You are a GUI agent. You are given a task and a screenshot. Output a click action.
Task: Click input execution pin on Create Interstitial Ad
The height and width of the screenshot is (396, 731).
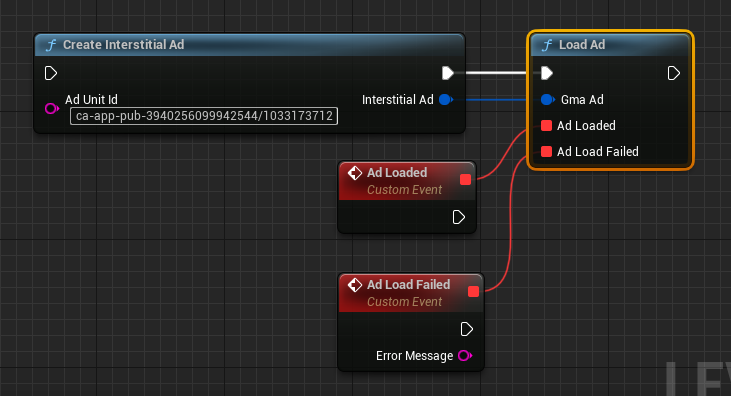pos(50,73)
